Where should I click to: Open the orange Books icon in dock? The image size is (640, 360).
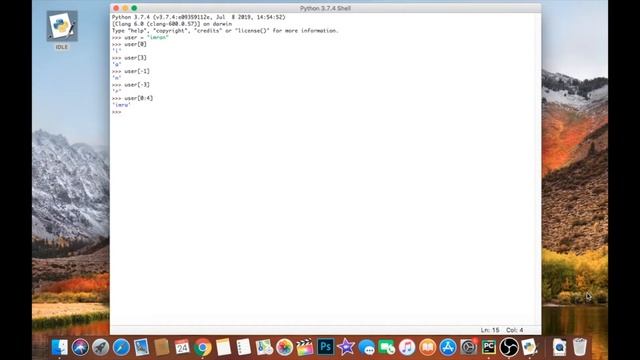[x=427, y=347]
